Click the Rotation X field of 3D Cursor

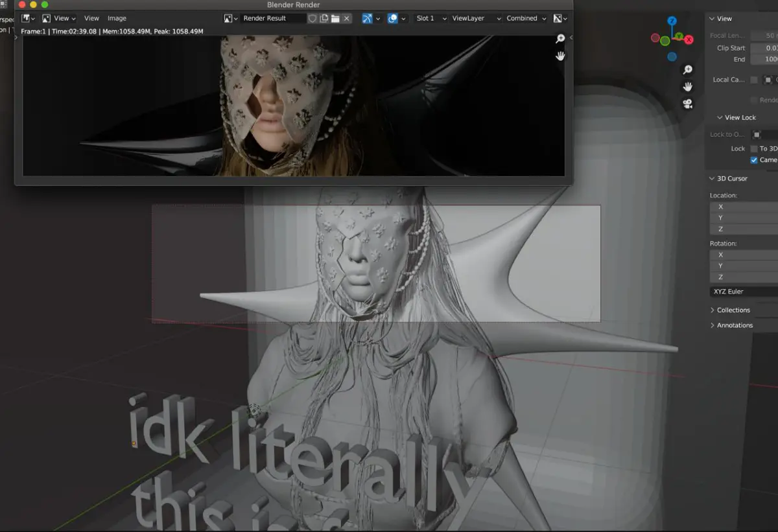(744, 255)
